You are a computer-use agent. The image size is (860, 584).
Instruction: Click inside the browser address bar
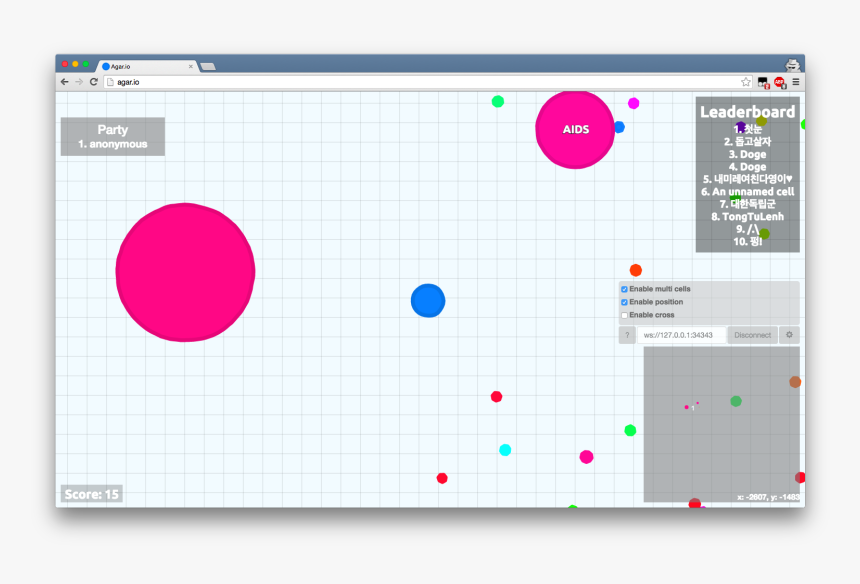[300, 81]
